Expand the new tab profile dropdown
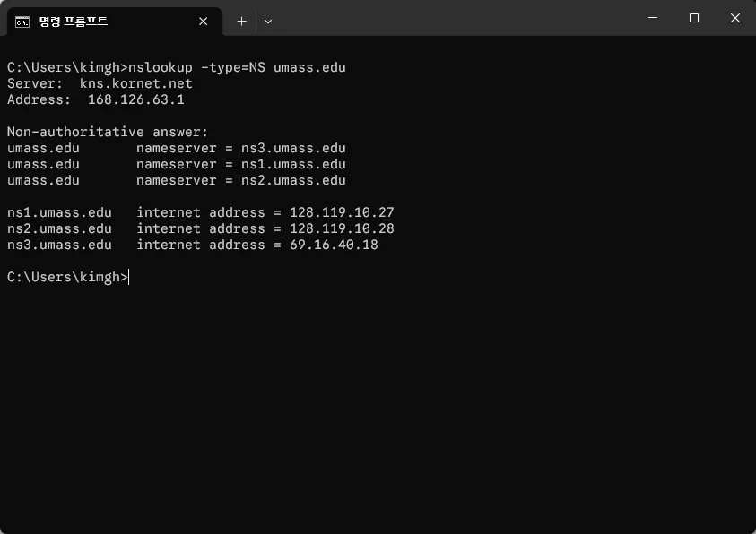Viewport: 756px width, 534px height. 268,22
